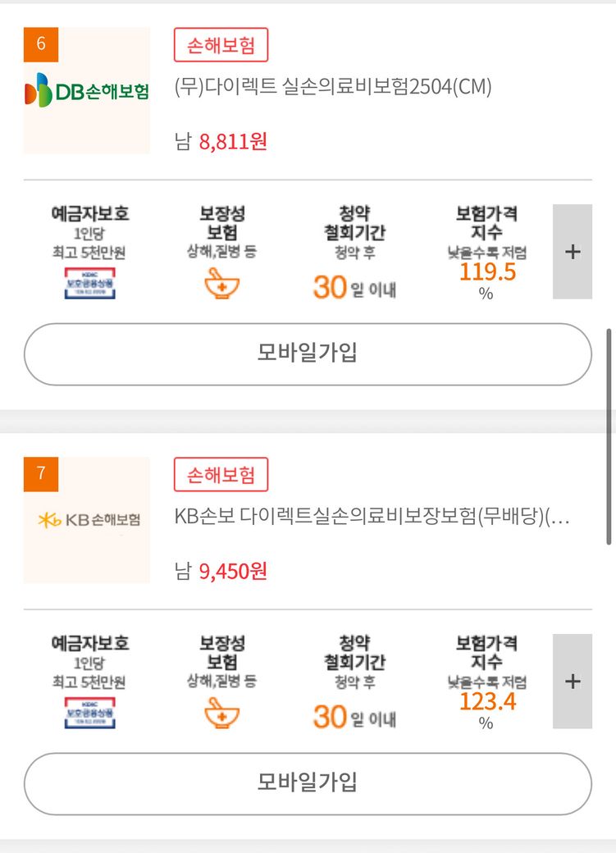The height and width of the screenshot is (853, 616).
Task: Click the DB손해보험 company logo
Action: (x=87, y=92)
